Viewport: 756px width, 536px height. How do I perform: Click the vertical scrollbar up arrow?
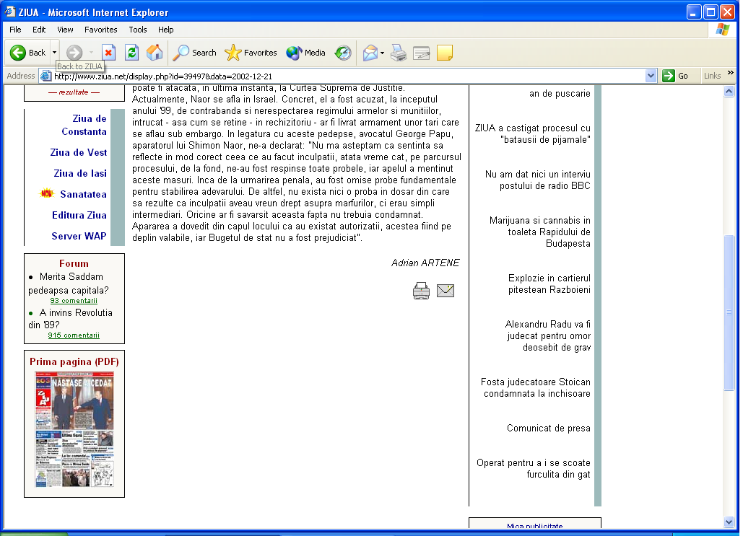pos(729,91)
